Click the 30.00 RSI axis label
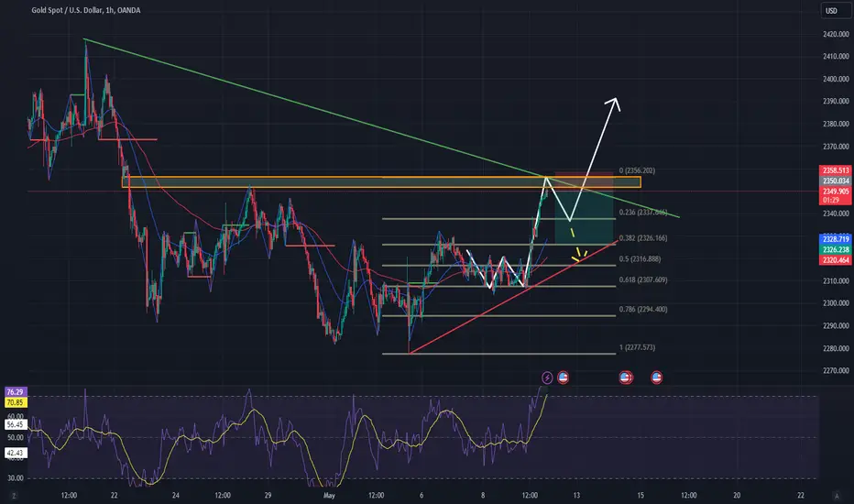This screenshot has height=504, width=854. [x=16, y=477]
